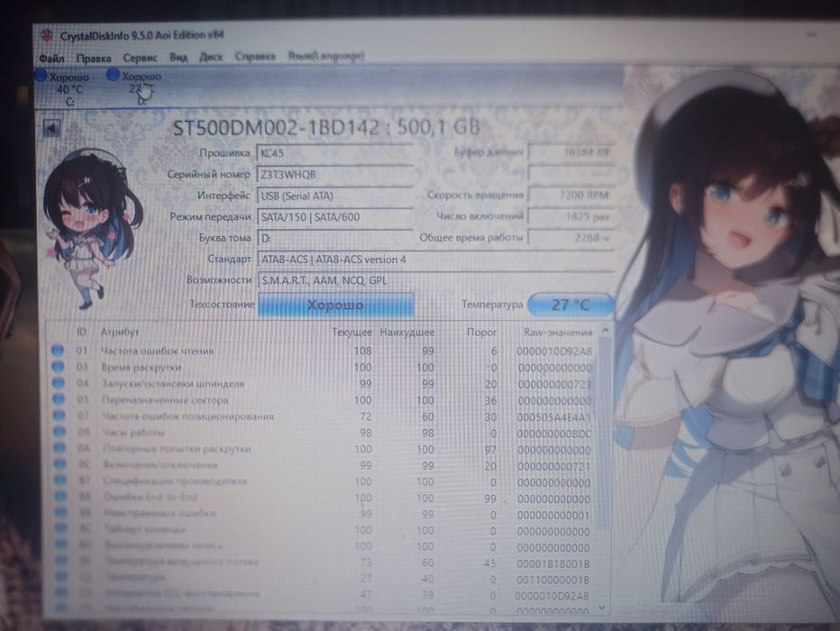Viewport: 840px width, 631px height.
Task: Click the Возможности field S.M.A.R.T., AAM, NCQ, GPL
Action: (435, 280)
